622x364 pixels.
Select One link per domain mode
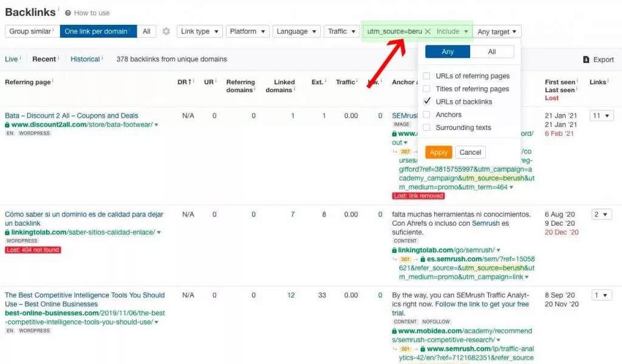tap(98, 32)
